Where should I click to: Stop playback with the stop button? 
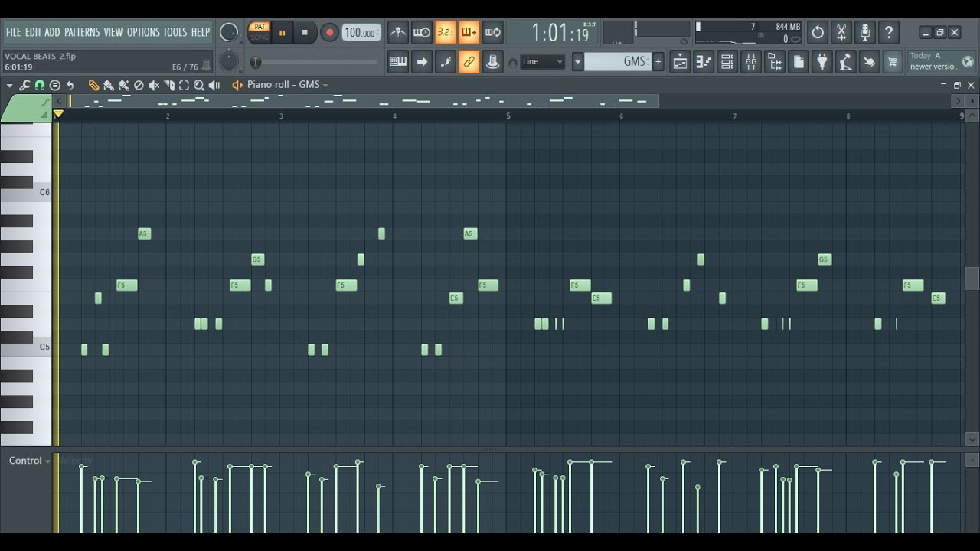tap(305, 32)
